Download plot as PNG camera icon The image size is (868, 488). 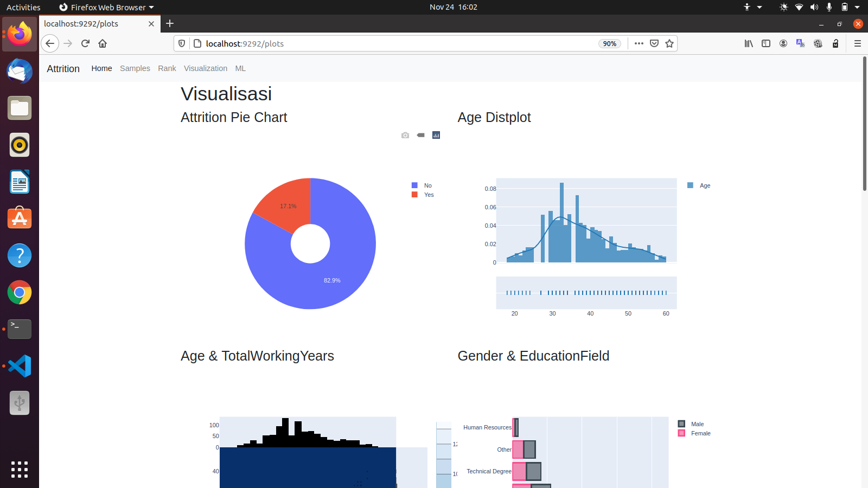[x=405, y=135]
